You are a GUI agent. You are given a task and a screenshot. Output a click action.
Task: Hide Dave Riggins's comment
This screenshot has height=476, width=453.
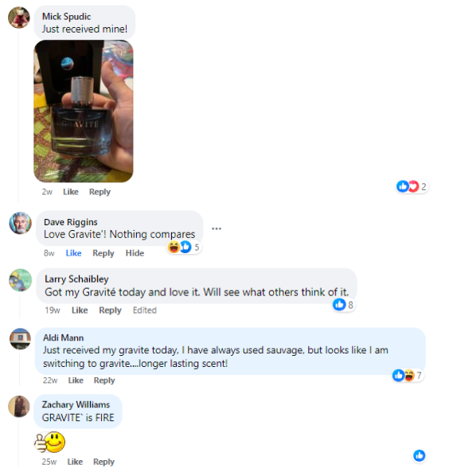[x=135, y=253]
